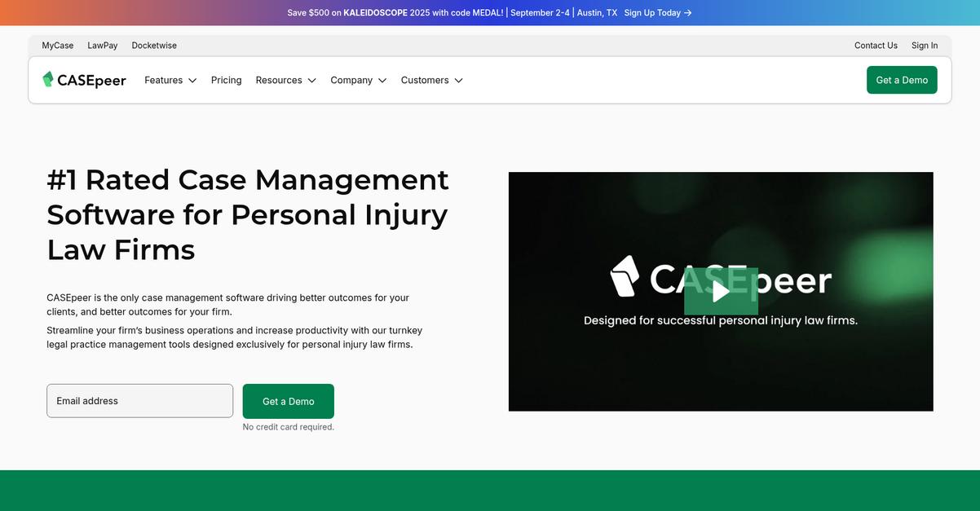The height and width of the screenshot is (511, 980).
Task: Click 'No credit card required.' text
Action: pos(289,427)
